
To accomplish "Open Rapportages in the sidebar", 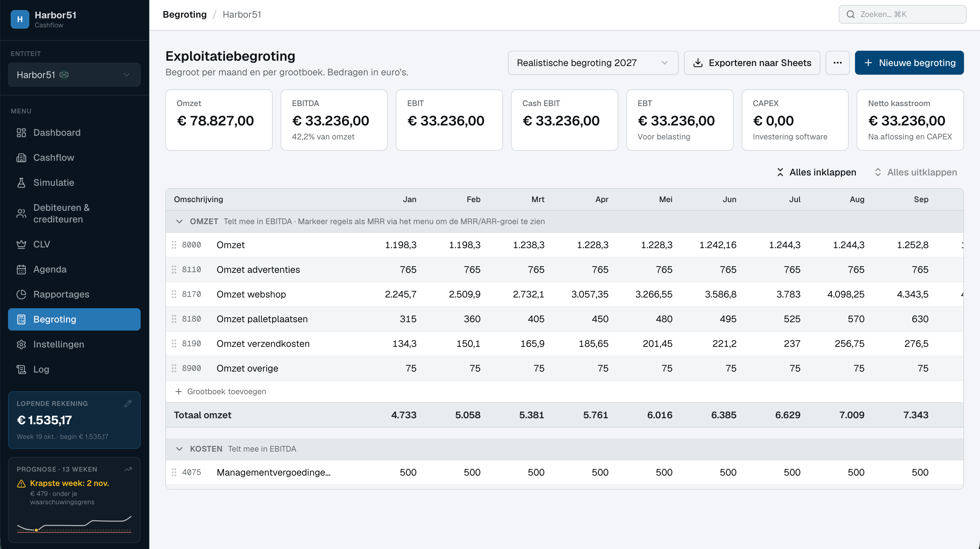I will (x=74, y=295).
